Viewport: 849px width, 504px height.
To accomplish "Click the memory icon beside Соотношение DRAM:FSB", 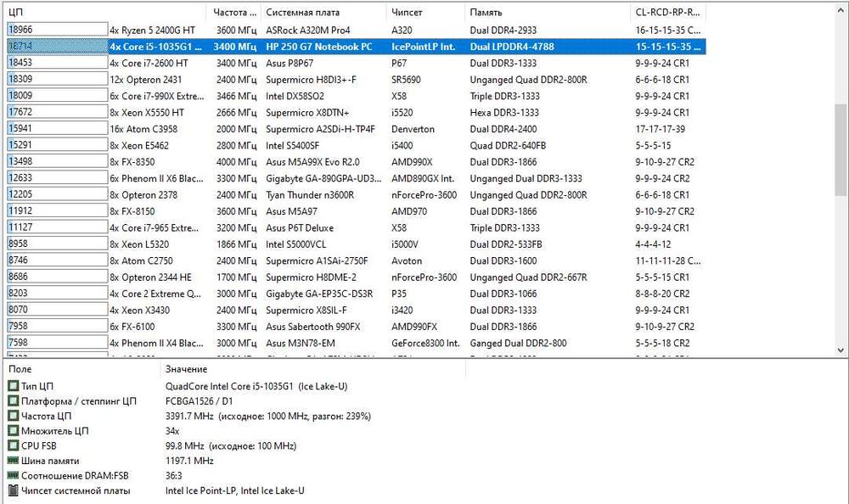I will 13,475.
